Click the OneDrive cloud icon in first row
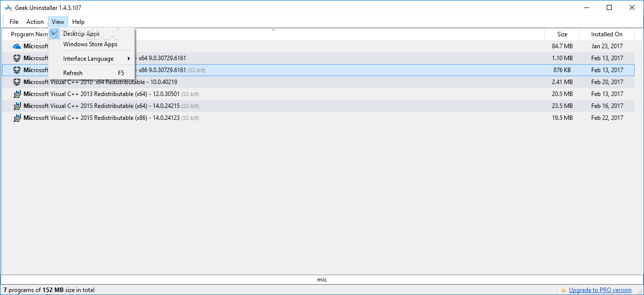The height and width of the screenshot is (295, 644). [x=17, y=46]
